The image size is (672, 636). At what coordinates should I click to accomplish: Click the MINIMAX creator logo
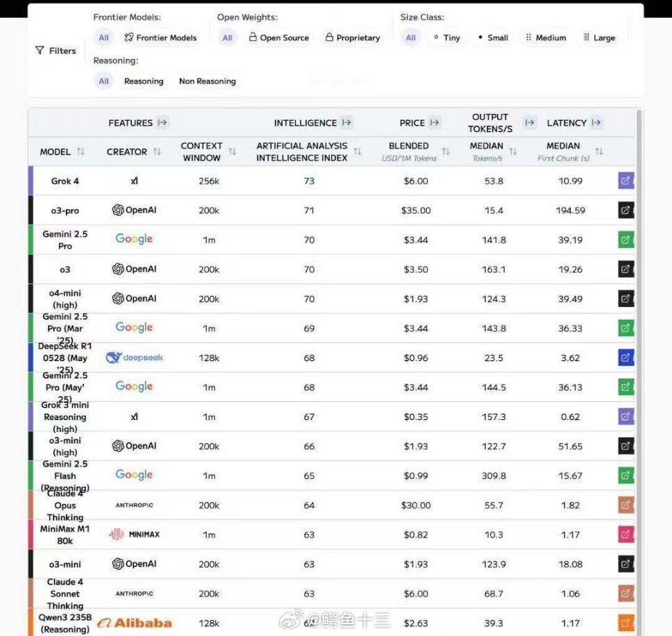[x=134, y=535]
